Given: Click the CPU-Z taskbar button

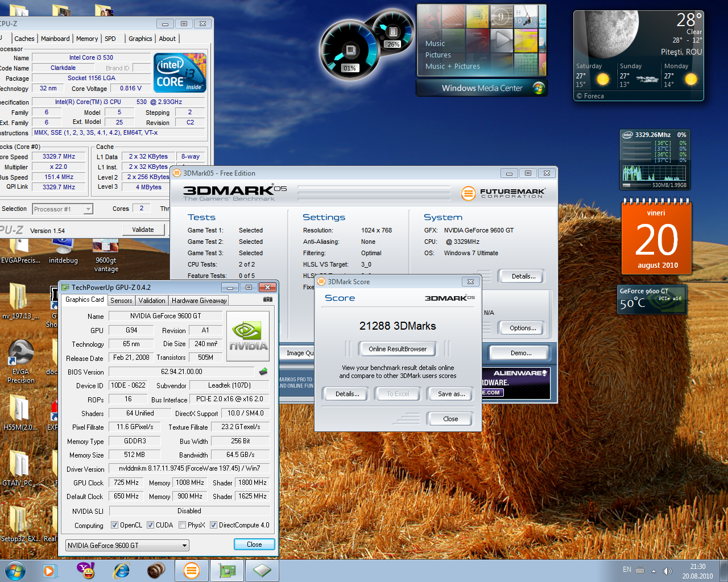Looking at the screenshot, I should tap(262, 571).
